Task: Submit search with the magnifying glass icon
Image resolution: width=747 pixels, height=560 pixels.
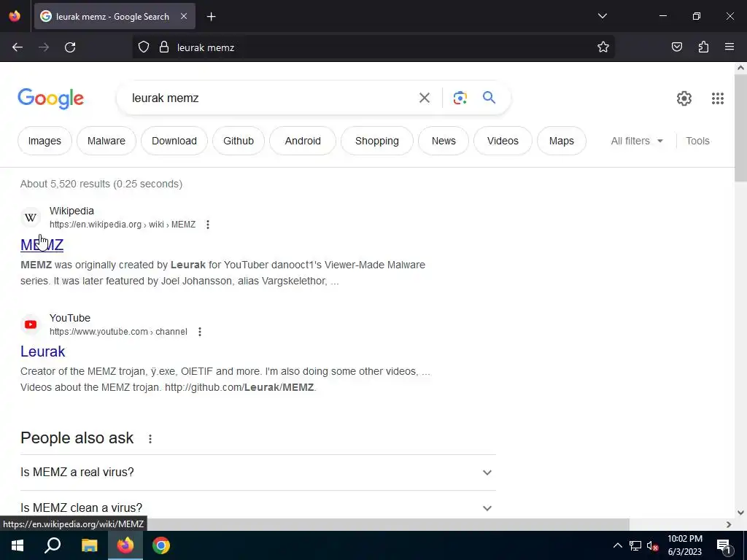Action: pyautogui.click(x=489, y=98)
